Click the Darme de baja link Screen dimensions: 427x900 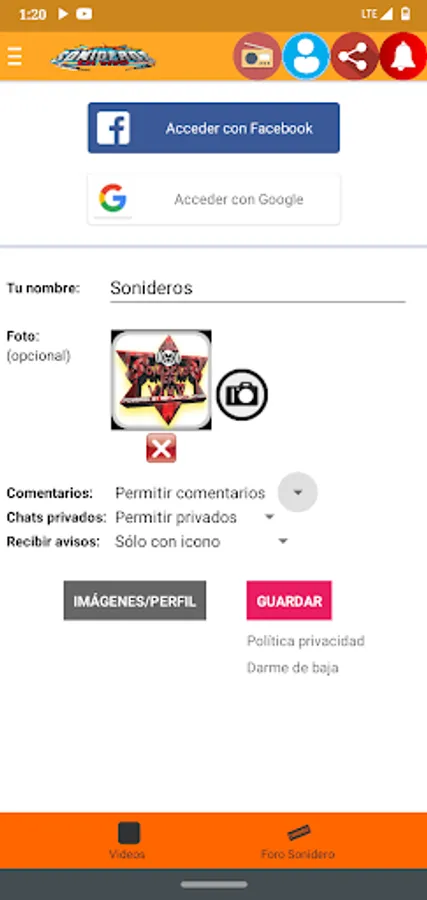[x=293, y=668]
